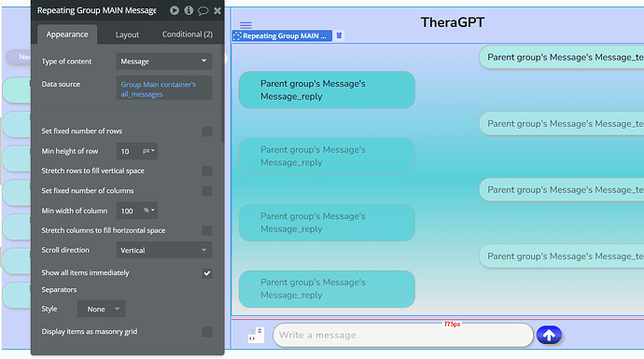Click the play icon in property editor header

click(175, 10)
